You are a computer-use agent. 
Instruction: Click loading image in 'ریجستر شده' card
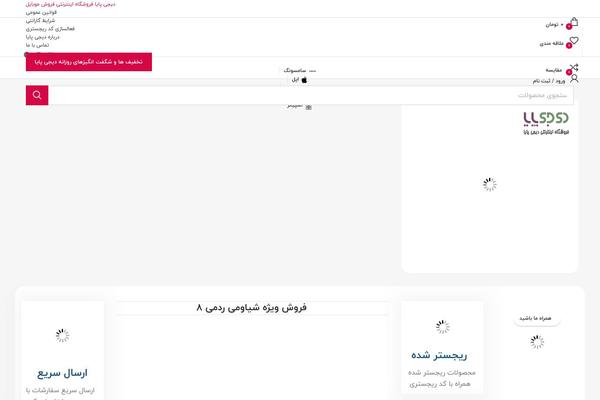coord(443,327)
